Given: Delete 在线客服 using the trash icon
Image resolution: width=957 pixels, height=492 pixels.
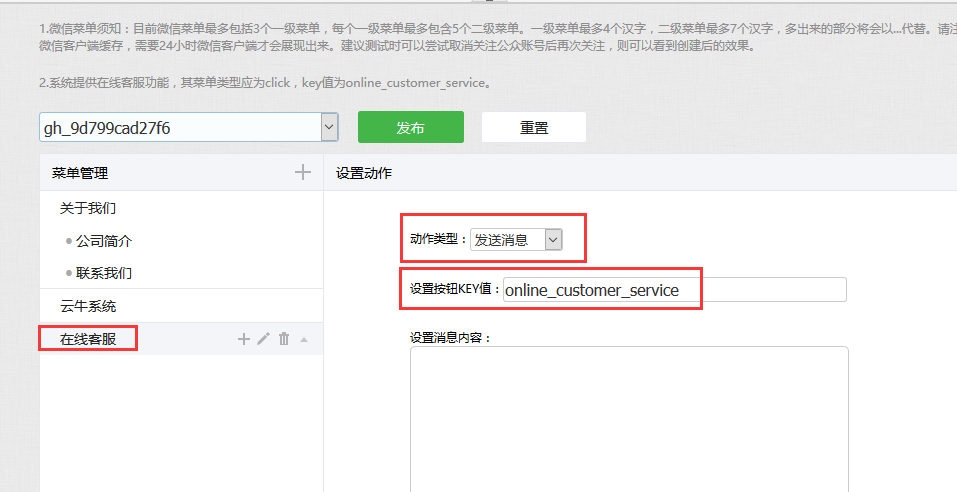Looking at the screenshot, I should click(x=284, y=339).
